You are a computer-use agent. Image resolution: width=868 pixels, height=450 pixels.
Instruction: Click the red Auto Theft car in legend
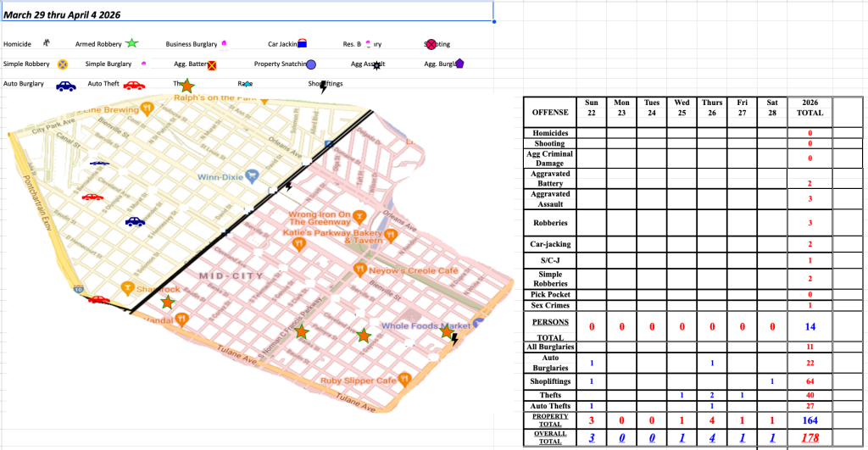pos(133,85)
